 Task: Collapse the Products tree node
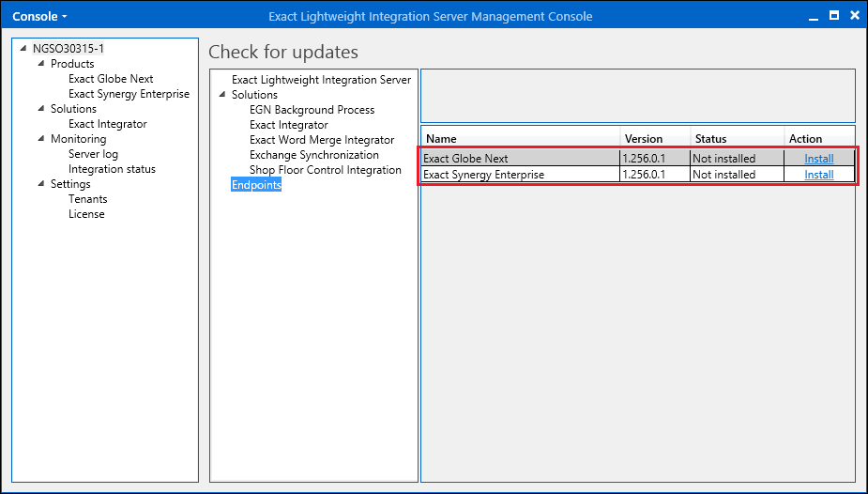[41, 63]
